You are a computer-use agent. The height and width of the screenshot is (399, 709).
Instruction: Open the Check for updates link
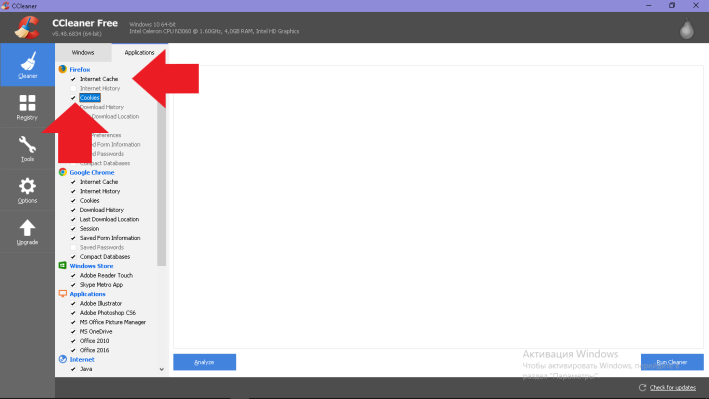point(672,388)
